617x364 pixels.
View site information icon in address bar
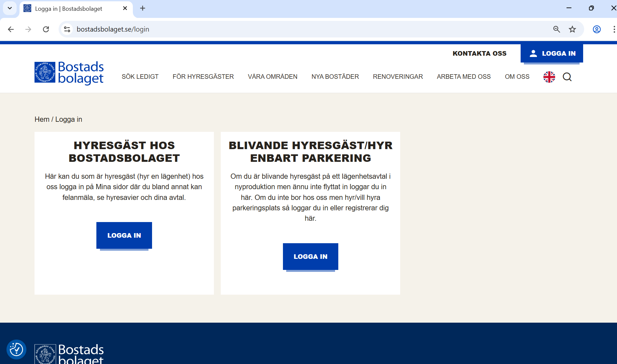pyautogui.click(x=67, y=29)
